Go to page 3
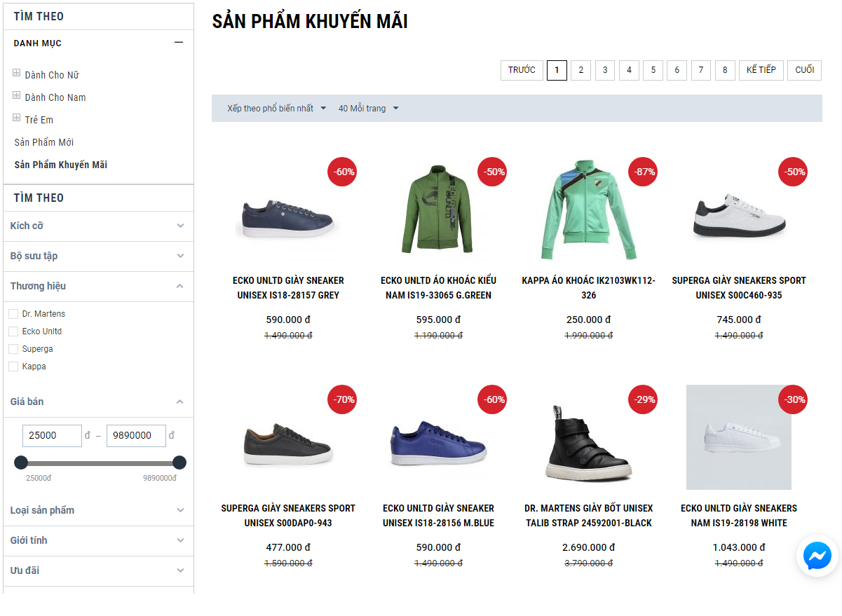 click(605, 70)
